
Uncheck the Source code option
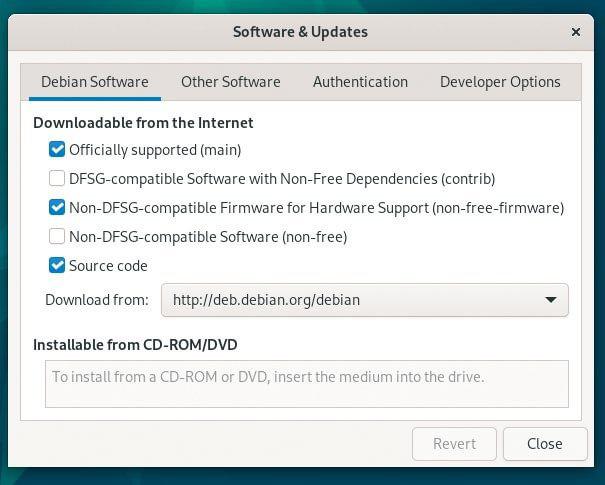(x=57, y=265)
